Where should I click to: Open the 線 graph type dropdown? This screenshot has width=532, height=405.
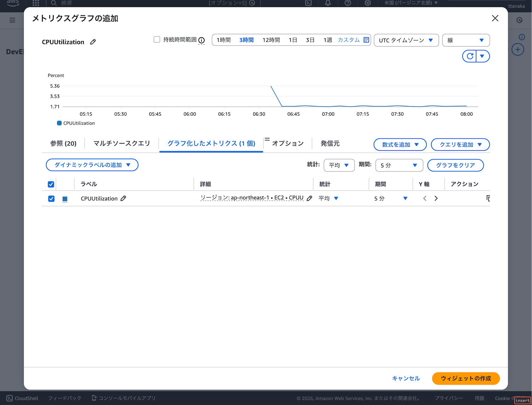tap(466, 40)
